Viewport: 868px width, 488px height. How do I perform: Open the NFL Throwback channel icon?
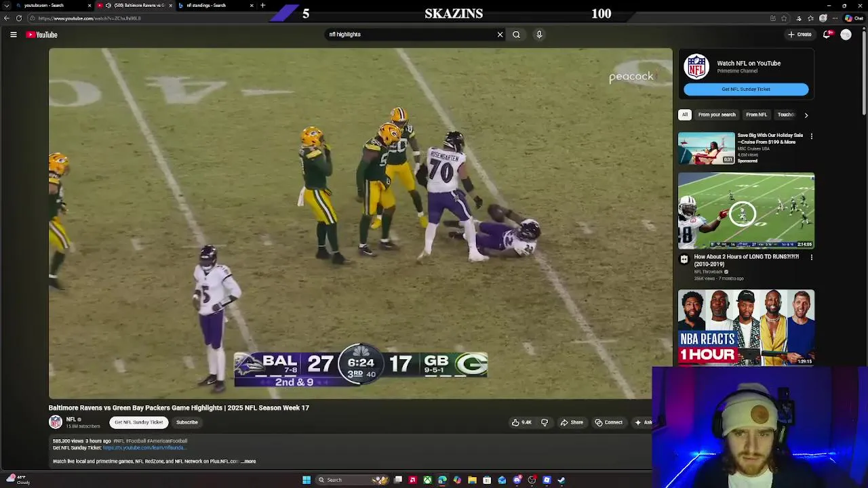tap(684, 259)
